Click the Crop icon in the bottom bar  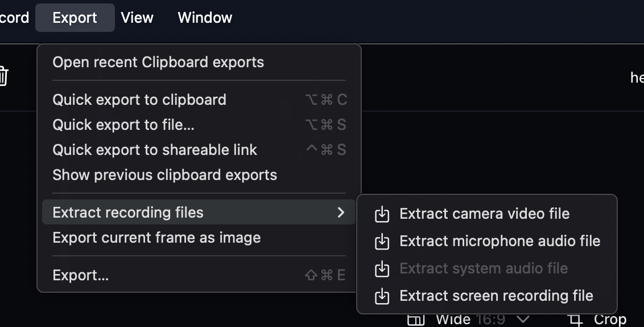tap(576, 320)
